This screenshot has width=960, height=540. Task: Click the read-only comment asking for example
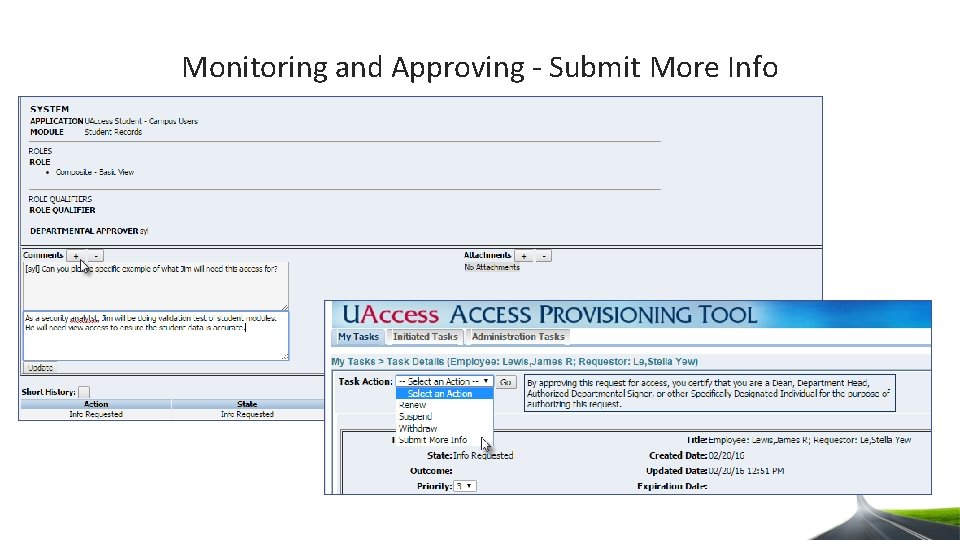point(156,287)
